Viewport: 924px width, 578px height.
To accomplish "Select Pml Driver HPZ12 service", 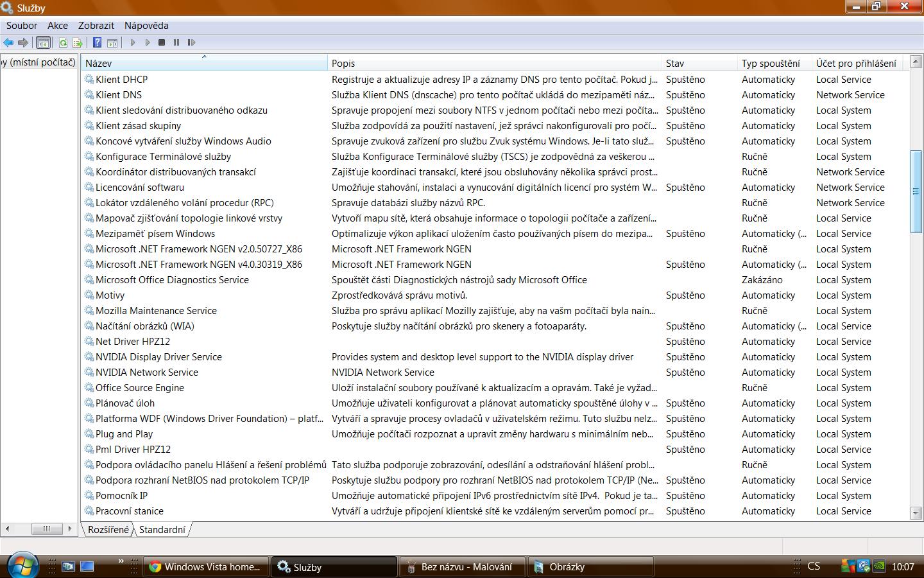I will point(133,450).
